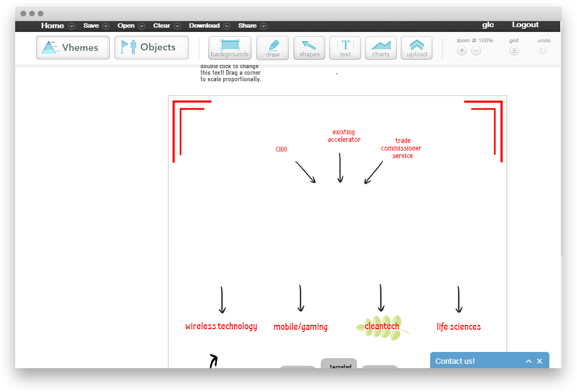This screenshot has height=392, width=577.
Task: Open the Clear menu
Action: coord(161,25)
